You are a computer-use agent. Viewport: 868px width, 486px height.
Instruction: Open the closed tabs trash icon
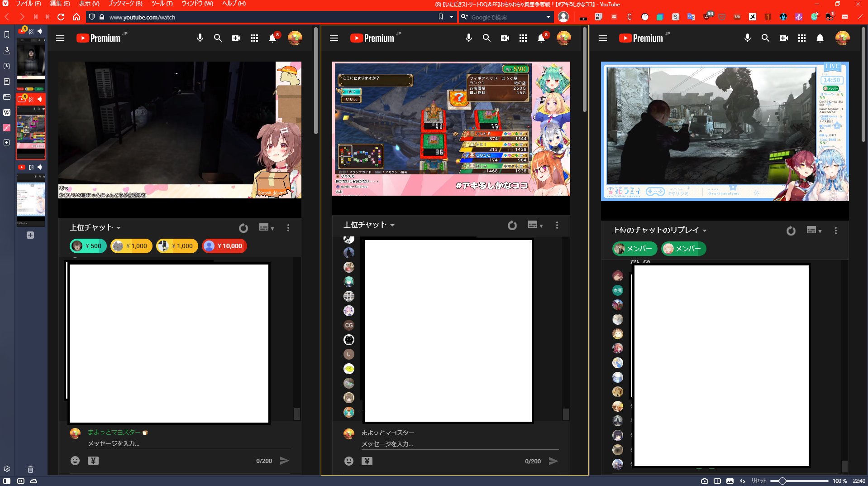tap(30, 469)
